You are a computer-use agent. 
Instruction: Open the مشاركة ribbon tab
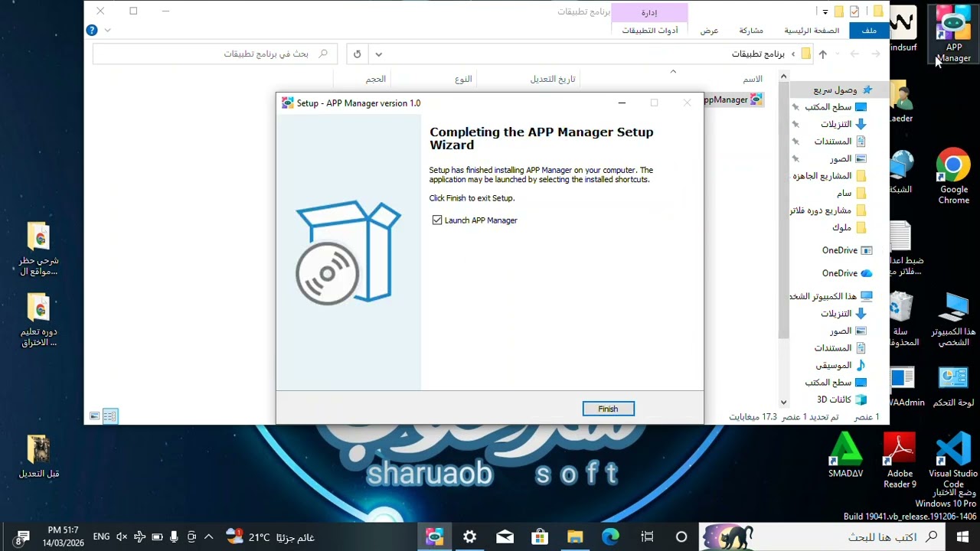coord(751,31)
